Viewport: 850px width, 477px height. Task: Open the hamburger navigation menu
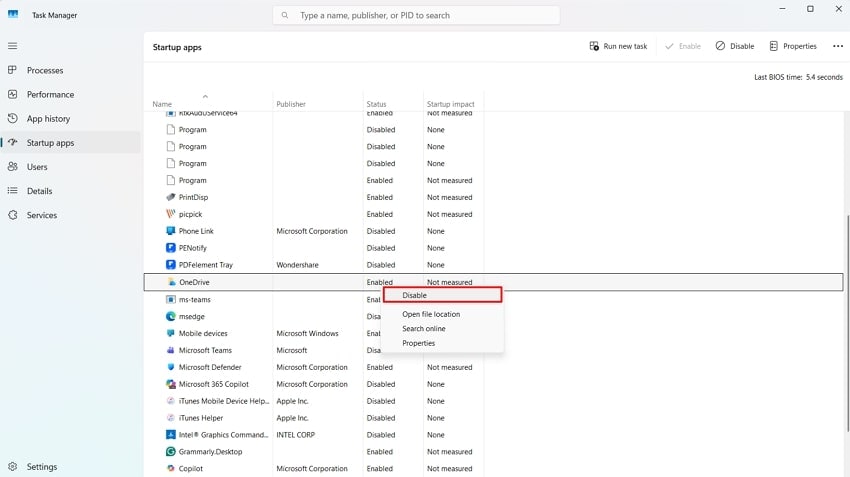[12, 46]
